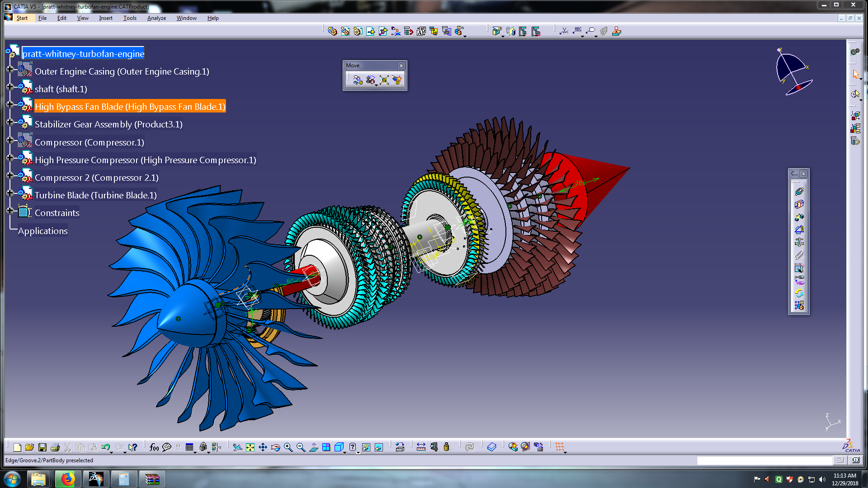Click the Existing Component icon
868x488 pixels.
point(370,31)
